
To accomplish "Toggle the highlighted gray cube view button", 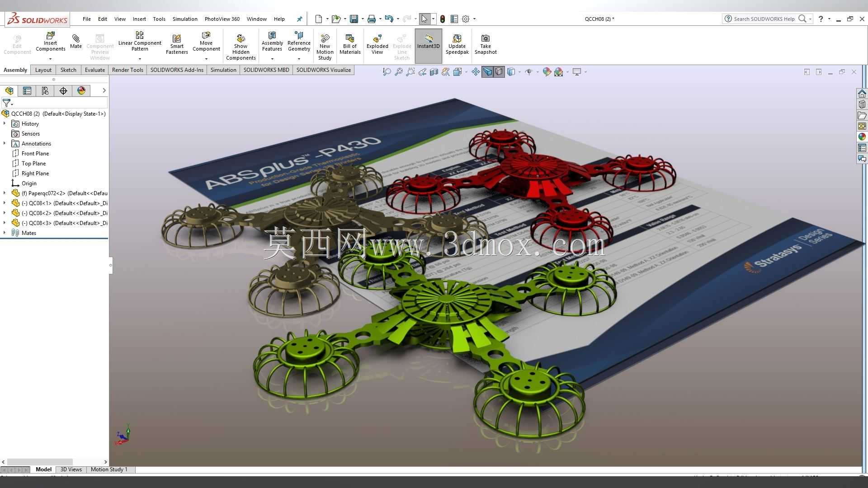I will tap(499, 72).
